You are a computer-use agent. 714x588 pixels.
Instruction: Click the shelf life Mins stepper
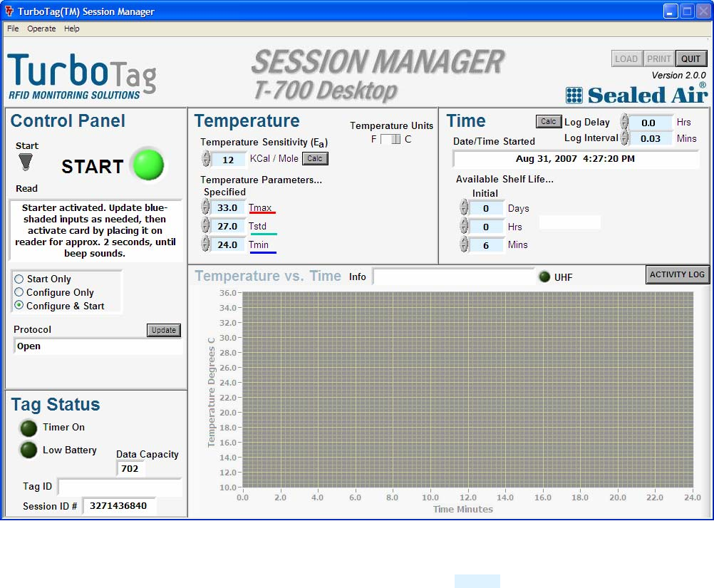tap(464, 244)
